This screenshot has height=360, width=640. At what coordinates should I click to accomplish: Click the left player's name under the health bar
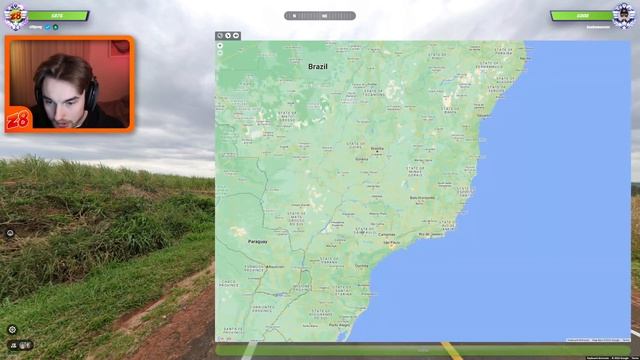pyautogui.click(x=36, y=27)
